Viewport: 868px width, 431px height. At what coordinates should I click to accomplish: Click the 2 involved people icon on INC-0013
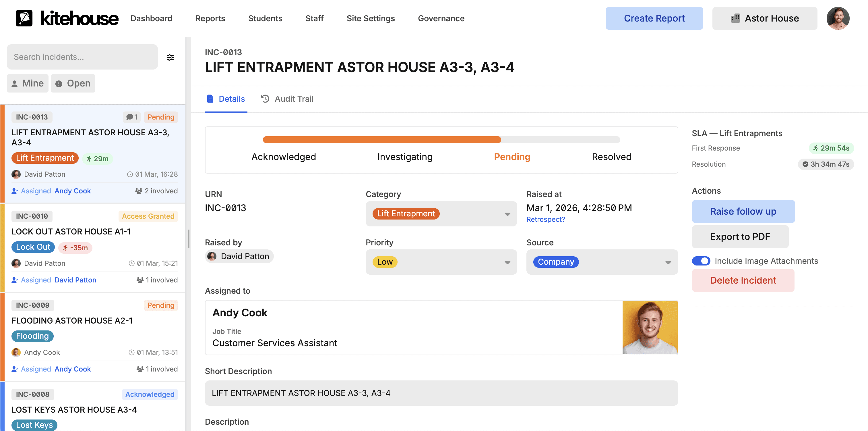click(x=138, y=191)
